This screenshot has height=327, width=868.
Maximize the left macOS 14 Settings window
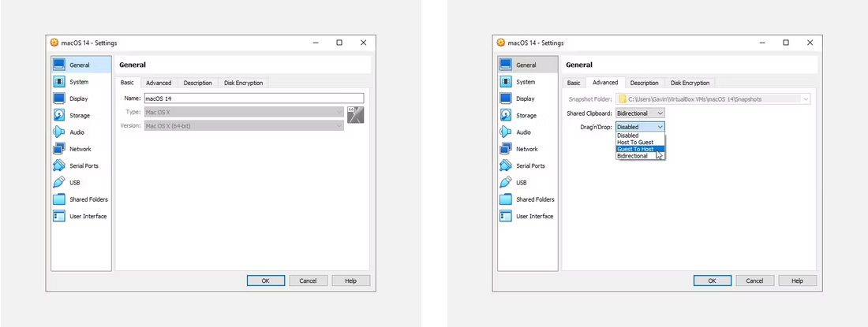point(339,43)
